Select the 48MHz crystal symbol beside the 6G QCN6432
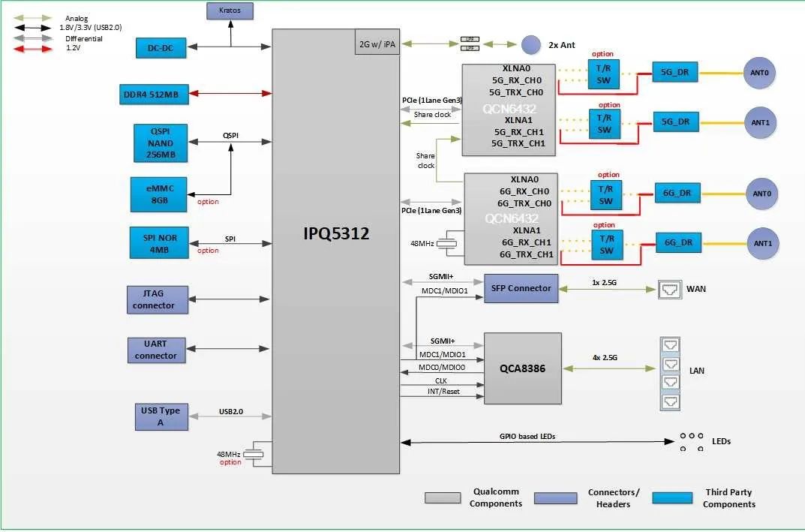The height and width of the screenshot is (532, 805). (x=446, y=244)
